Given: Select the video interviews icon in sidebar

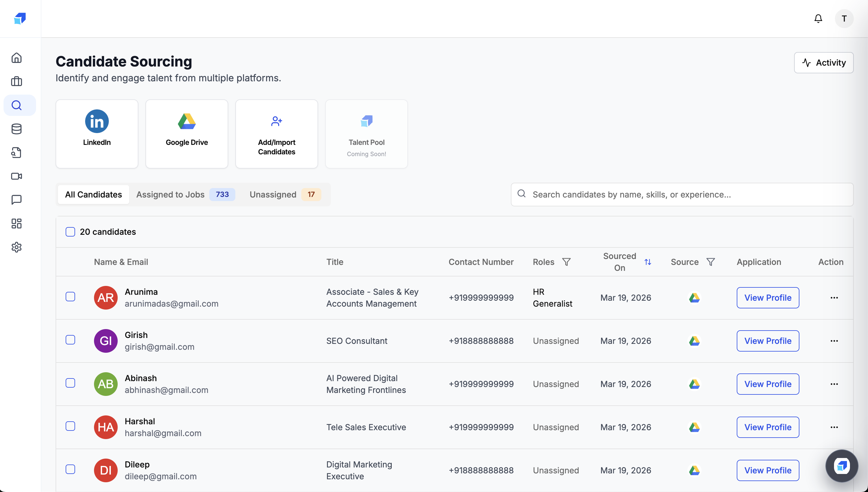Looking at the screenshot, I should 17,176.
